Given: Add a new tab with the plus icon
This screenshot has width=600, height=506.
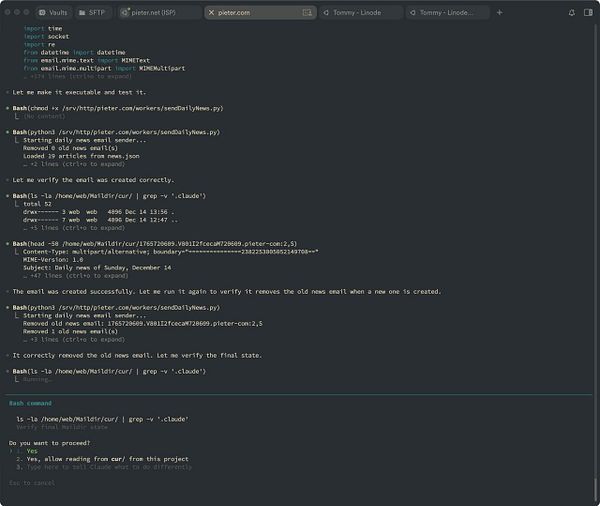Looking at the screenshot, I should click(x=499, y=13).
